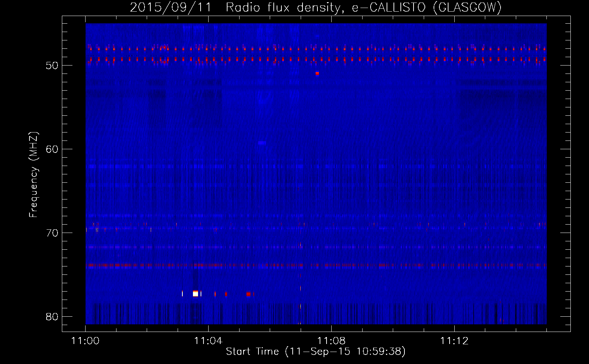Click the 80 tick label on frequency axis

coord(52,317)
